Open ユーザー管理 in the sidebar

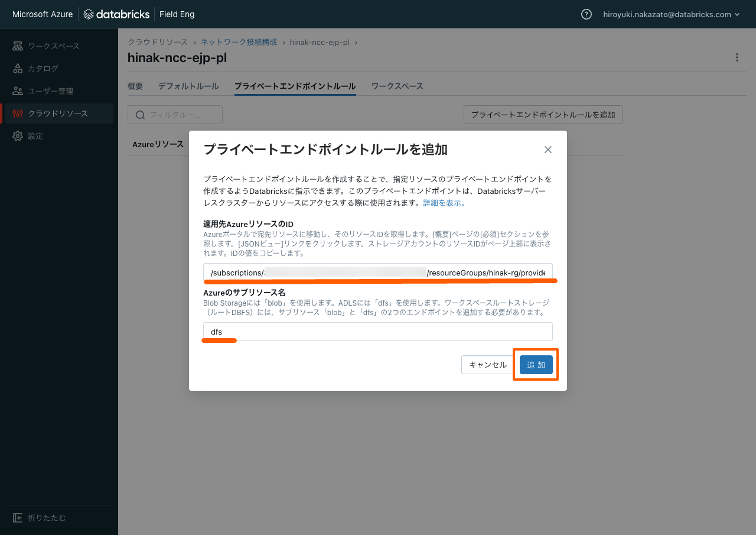51,91
